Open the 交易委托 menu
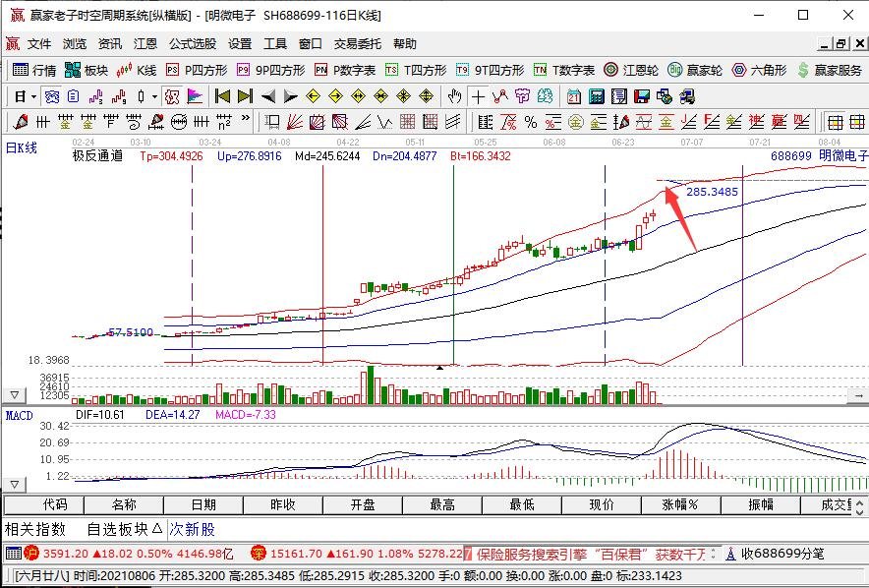The width and height of the screenshot is (869, 588). point(358,44)
